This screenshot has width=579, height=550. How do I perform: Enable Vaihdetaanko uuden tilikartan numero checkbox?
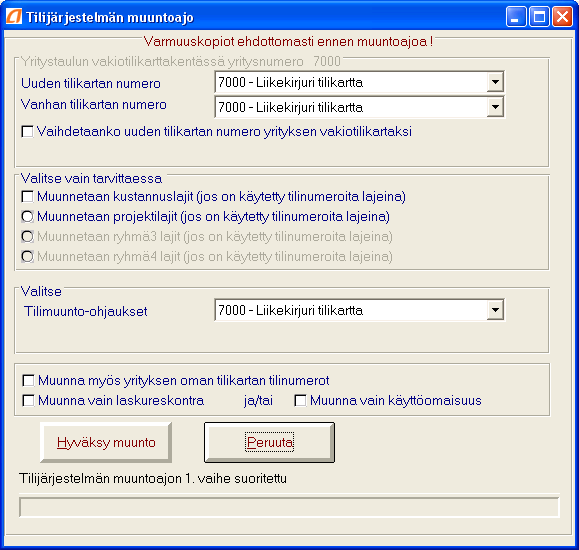27,131
